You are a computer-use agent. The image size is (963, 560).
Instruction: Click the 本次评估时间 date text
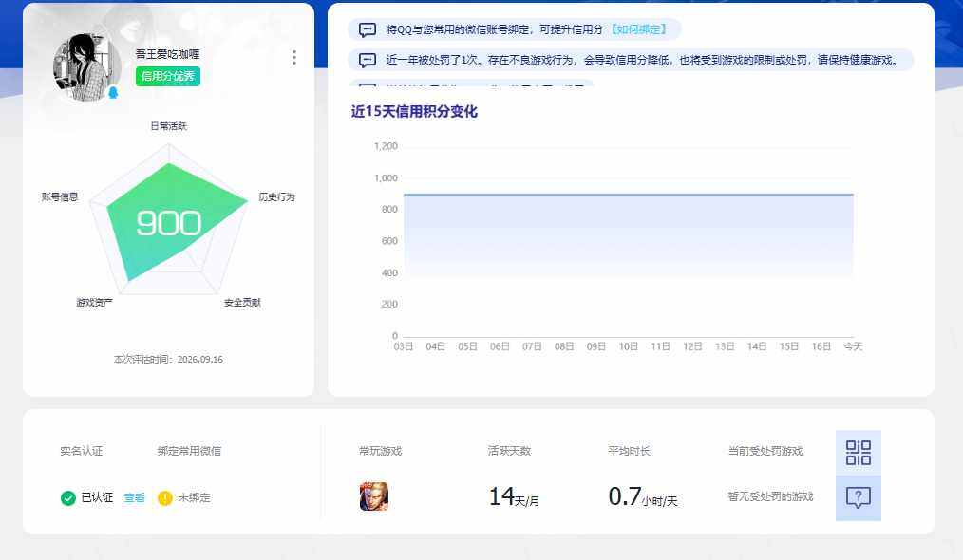[x=168, y=359]
